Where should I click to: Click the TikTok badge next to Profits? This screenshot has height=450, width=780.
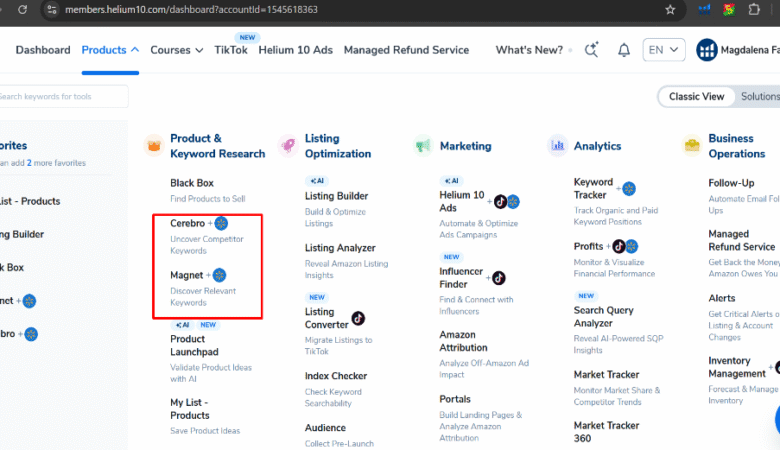[x=619, y=246]
